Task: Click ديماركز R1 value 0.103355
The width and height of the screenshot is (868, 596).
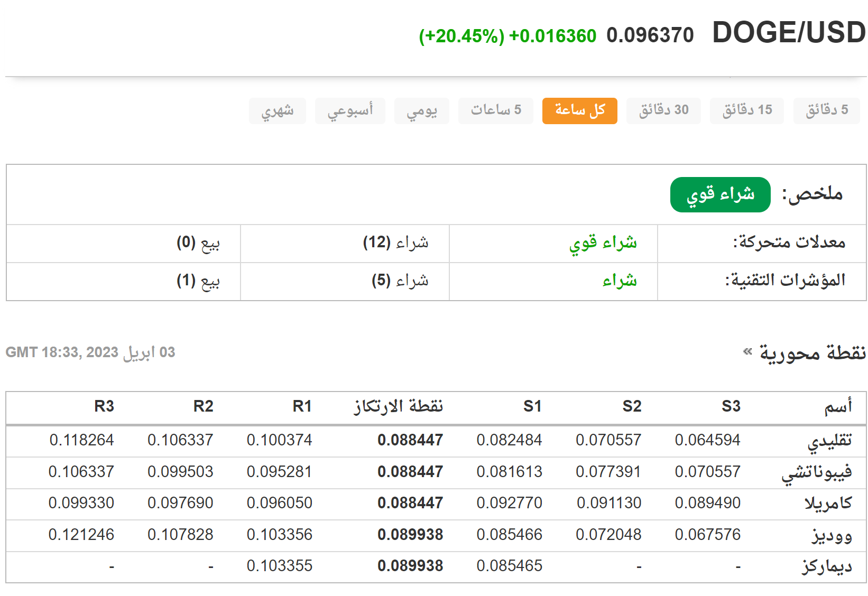Action: coord(279,566)
